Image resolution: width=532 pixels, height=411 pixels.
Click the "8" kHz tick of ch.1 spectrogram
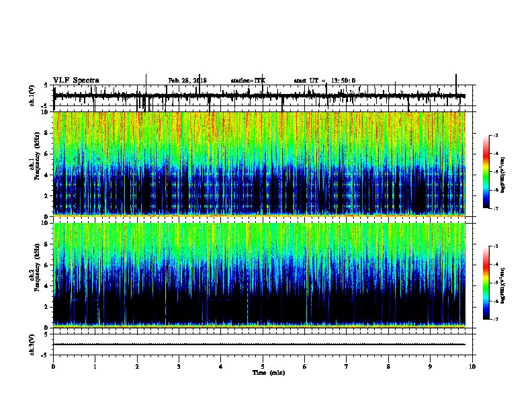[x=47, y=133]
